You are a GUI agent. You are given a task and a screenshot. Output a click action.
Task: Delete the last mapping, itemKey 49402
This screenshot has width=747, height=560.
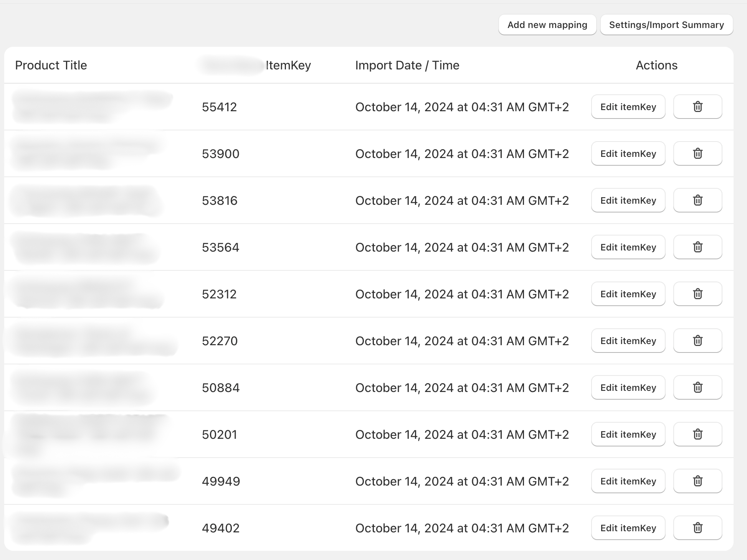tap(697, 528)
